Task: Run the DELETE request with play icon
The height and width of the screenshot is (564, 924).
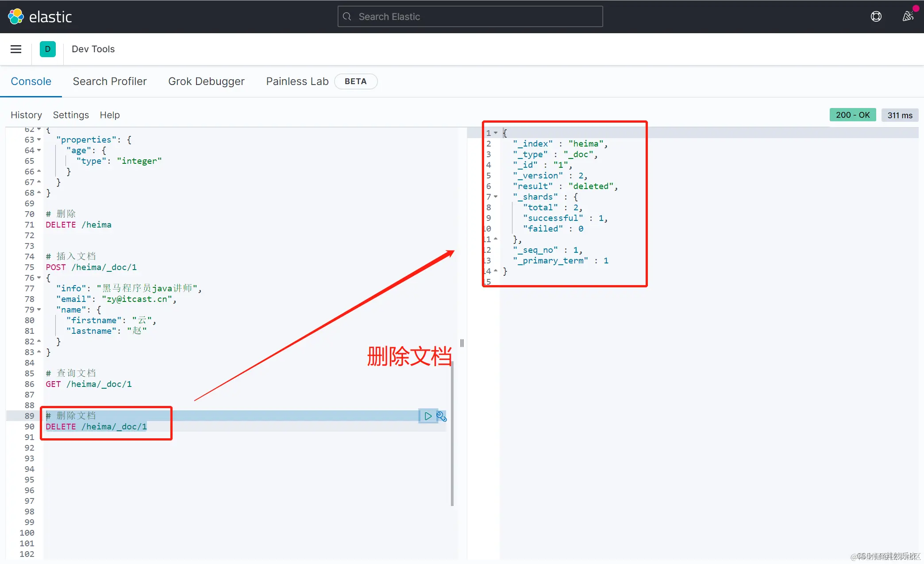Action: 427,416
